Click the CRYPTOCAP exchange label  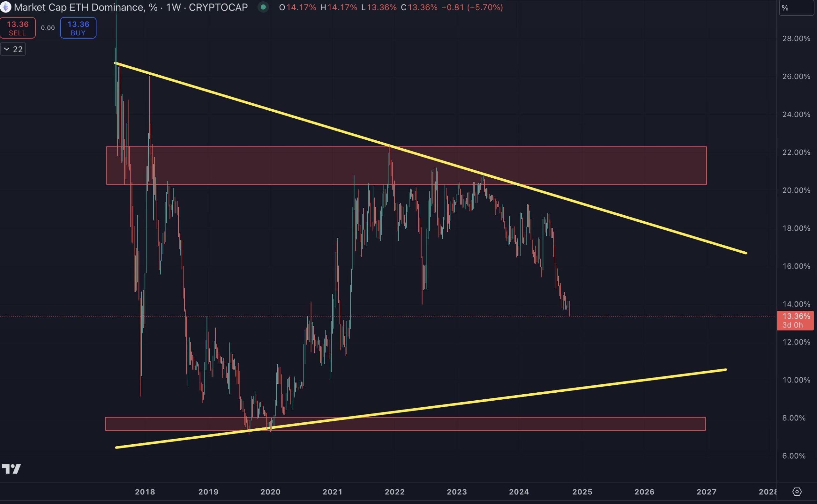(x=218, y=7)
